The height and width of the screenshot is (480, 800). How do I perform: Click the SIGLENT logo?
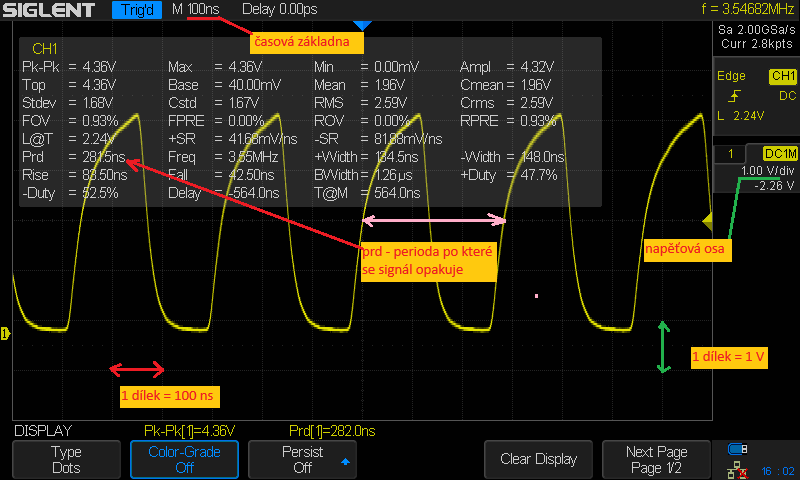[x=49, y=11]
